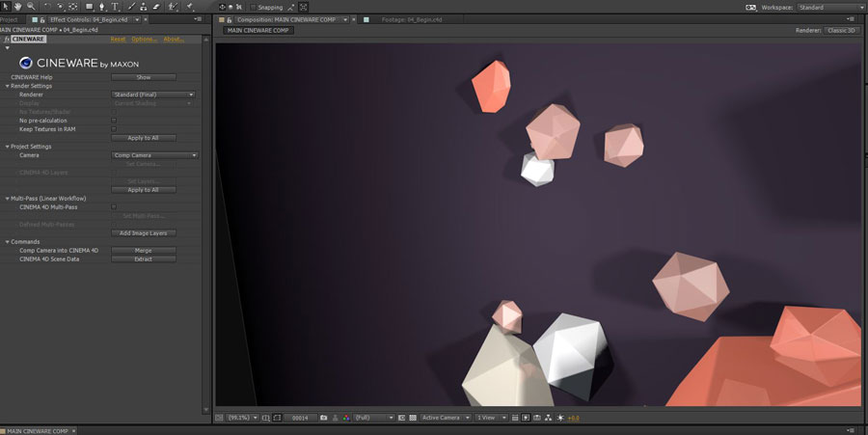Select the Rectangle shape tool
This screenshot has height=435, width=868.
pyautogui.click(x=89, y=7)
